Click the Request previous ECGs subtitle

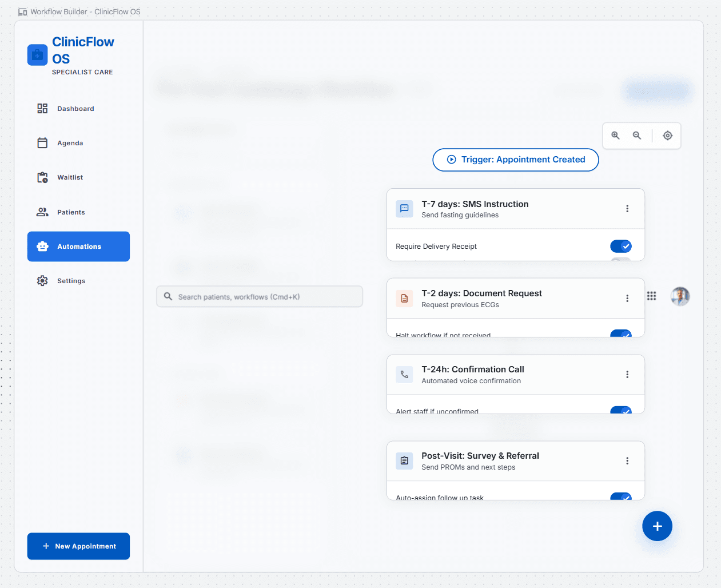[x=460, y=305]
